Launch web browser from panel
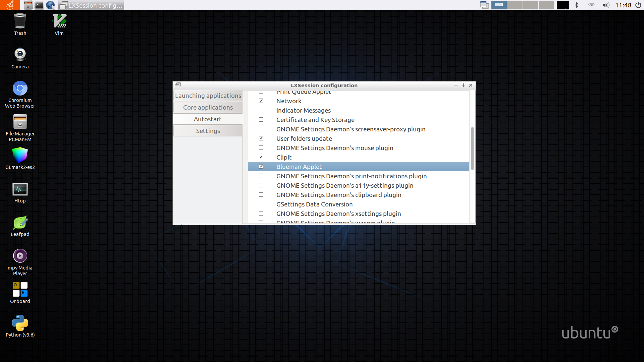The width and height of the screenshot is (644, 362). [x=50, y=5]
